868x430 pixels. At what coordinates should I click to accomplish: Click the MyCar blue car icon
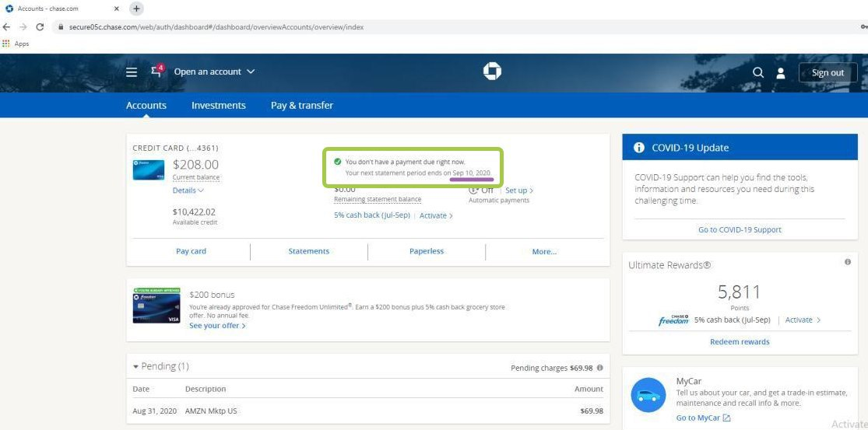pyautogui.click(x=648, y=395)
